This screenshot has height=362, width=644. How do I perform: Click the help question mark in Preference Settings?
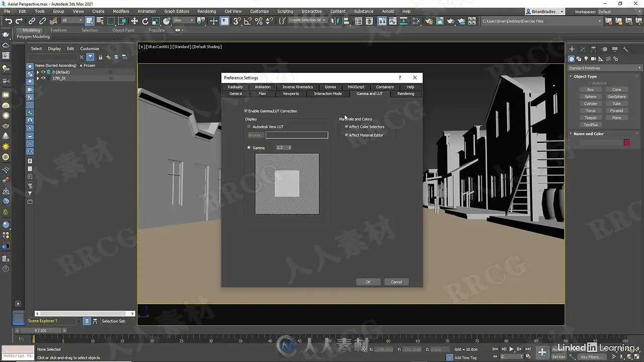tap(400, 77)
